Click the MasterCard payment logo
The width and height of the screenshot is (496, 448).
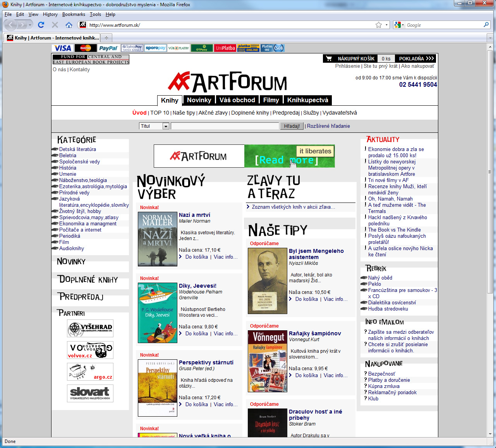point(86,48)
